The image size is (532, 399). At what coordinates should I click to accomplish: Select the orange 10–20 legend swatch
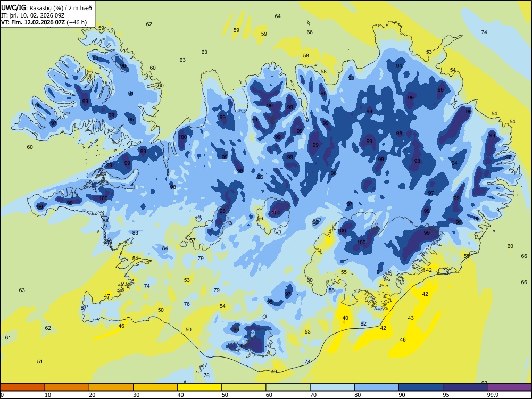pyautogui.click(x=67, y=387)
